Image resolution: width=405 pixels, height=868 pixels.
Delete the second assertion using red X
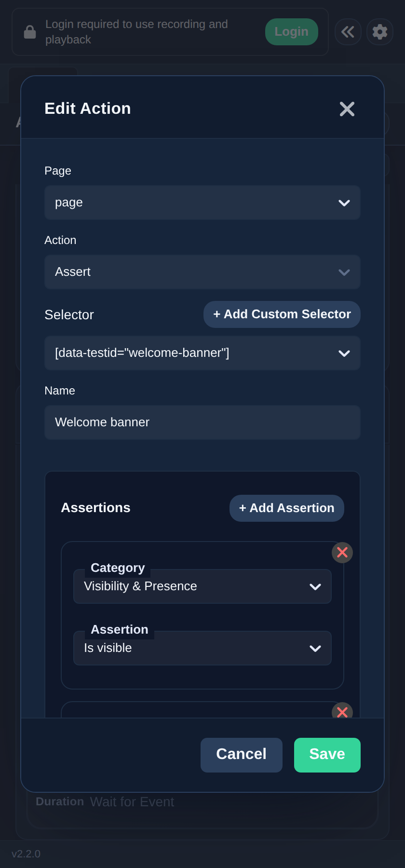pos(342,711)
